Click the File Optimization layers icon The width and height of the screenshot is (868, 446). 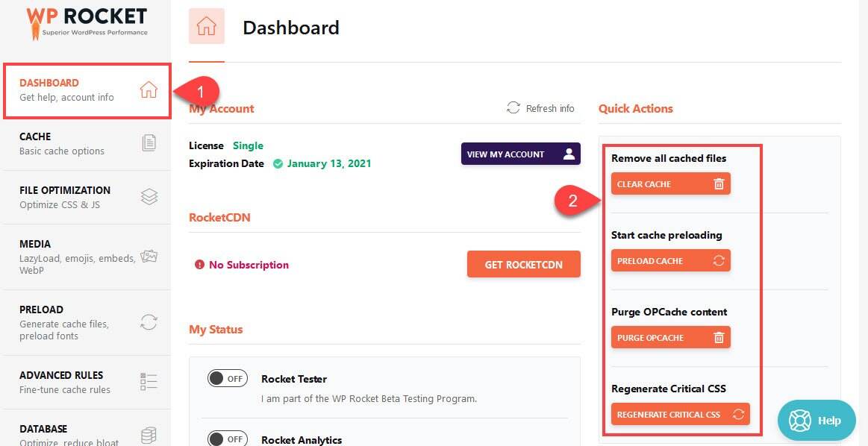point(149,197)
